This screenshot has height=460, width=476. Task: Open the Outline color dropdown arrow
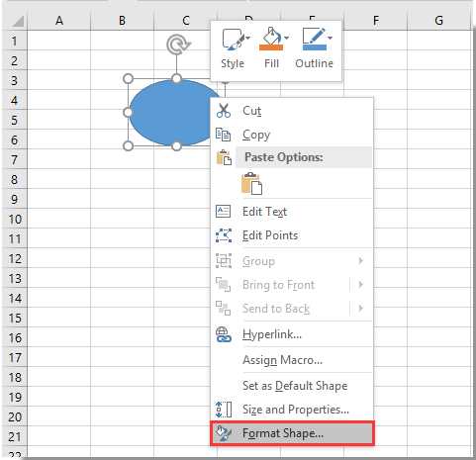click(x=330, y=38)
